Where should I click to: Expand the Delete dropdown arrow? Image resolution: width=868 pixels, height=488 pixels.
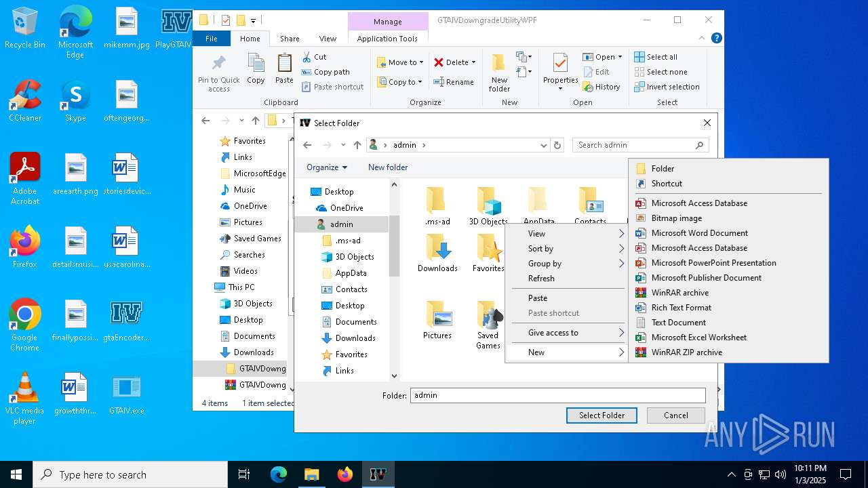click(x=473, y=62)
